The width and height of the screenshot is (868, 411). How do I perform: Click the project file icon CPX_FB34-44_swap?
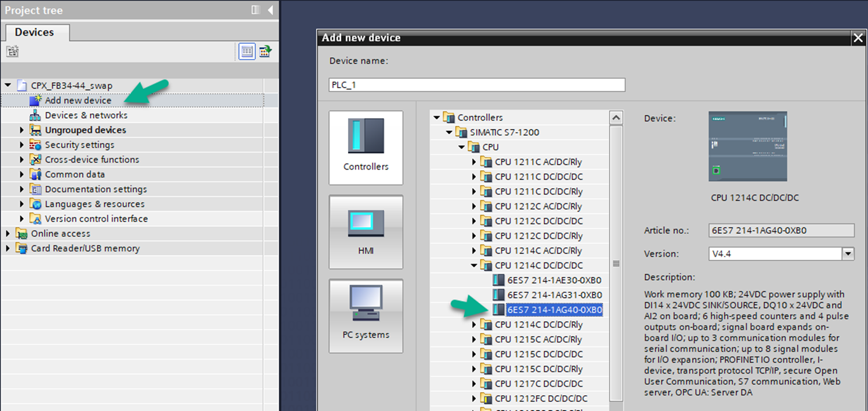pyautogui.click(x=22, y=86)
